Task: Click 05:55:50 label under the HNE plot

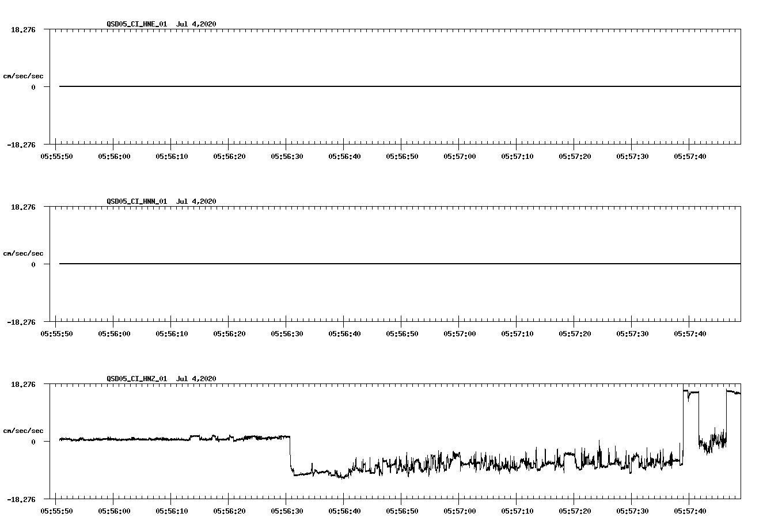Action: tap(56, 156)
